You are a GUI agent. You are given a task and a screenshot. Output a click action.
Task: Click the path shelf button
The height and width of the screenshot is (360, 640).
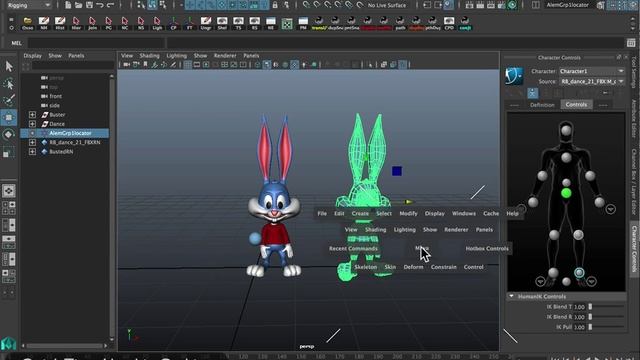(x=400, y=23)
